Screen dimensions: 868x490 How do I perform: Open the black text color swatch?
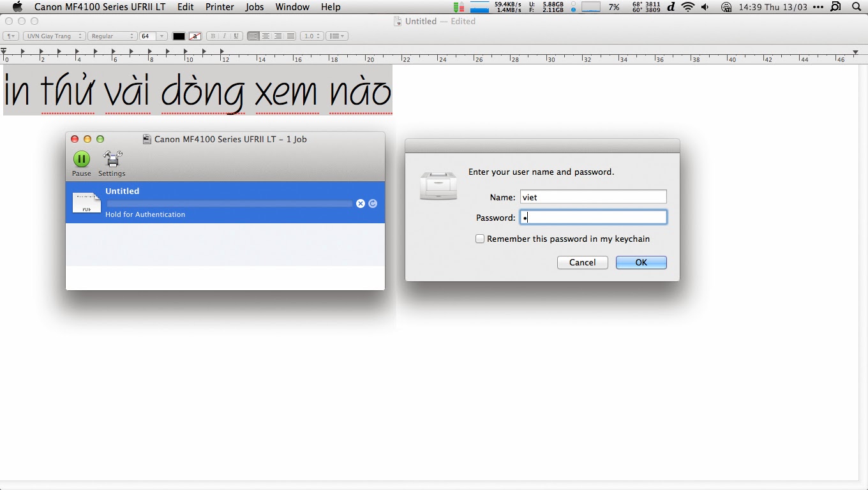pos(179,36)
